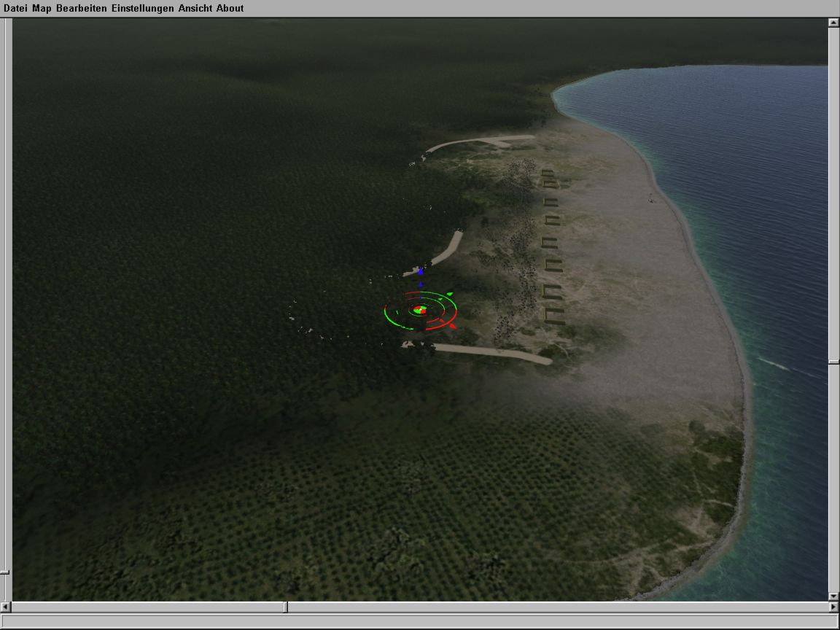Click the right vertical scrollbar thumb
The image size is (840, 630).
pos(833,362)
